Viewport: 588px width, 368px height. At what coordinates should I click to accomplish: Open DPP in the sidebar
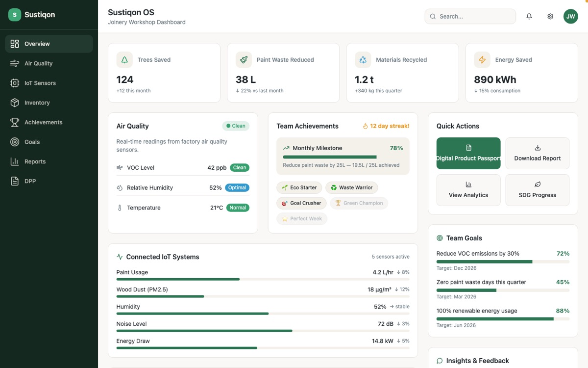click(49, 181)
